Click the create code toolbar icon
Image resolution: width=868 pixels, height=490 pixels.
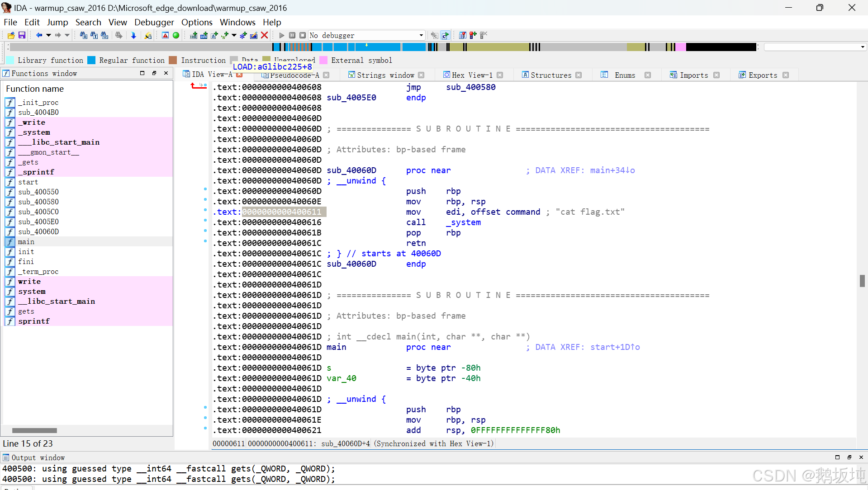(193, 35)
